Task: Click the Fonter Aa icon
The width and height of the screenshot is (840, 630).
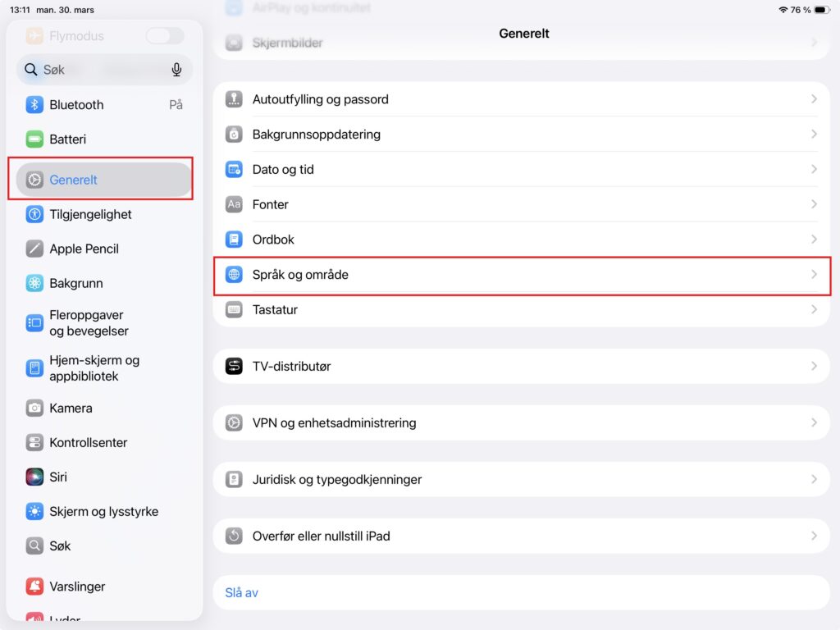Action: 234,204
